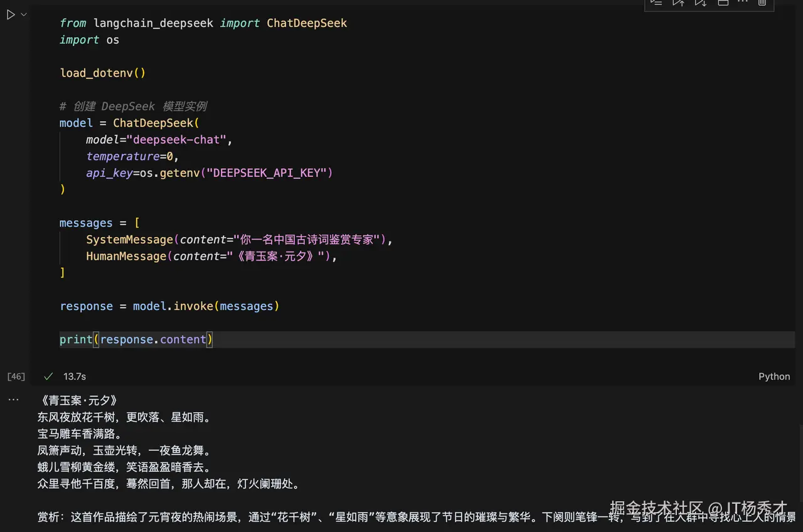Click the green success checkmark
This screenshot has width=803, height=532.
[48, 376]
